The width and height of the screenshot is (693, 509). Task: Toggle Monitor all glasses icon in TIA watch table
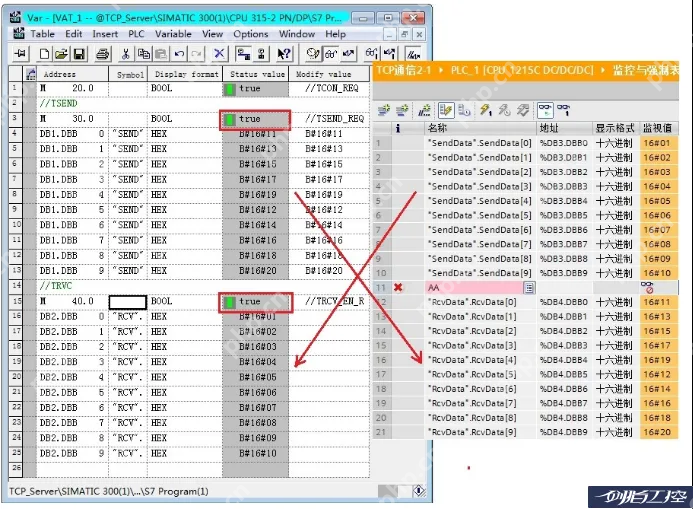pyautogui.click(x=545, y=109)
